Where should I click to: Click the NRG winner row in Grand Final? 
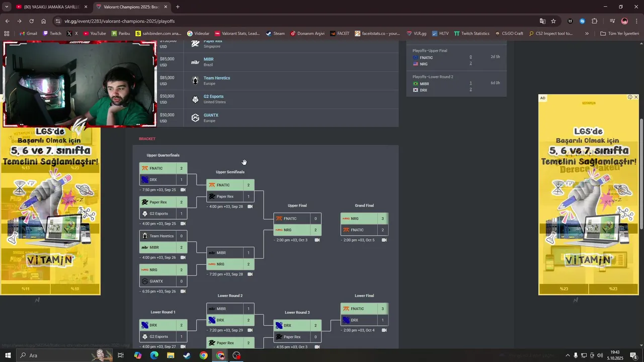pos(364,219)
